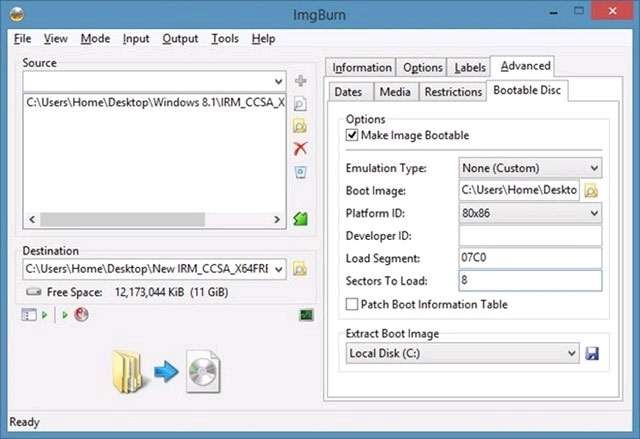Screen dimensions: 640x439
Task: Open the Tools menu
Action: (x=225, y=38)
